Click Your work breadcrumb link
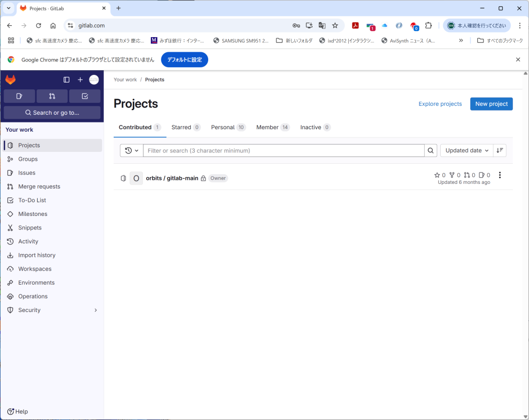The height and width of the screenshot is (420, 529). [x=125, y=80]
